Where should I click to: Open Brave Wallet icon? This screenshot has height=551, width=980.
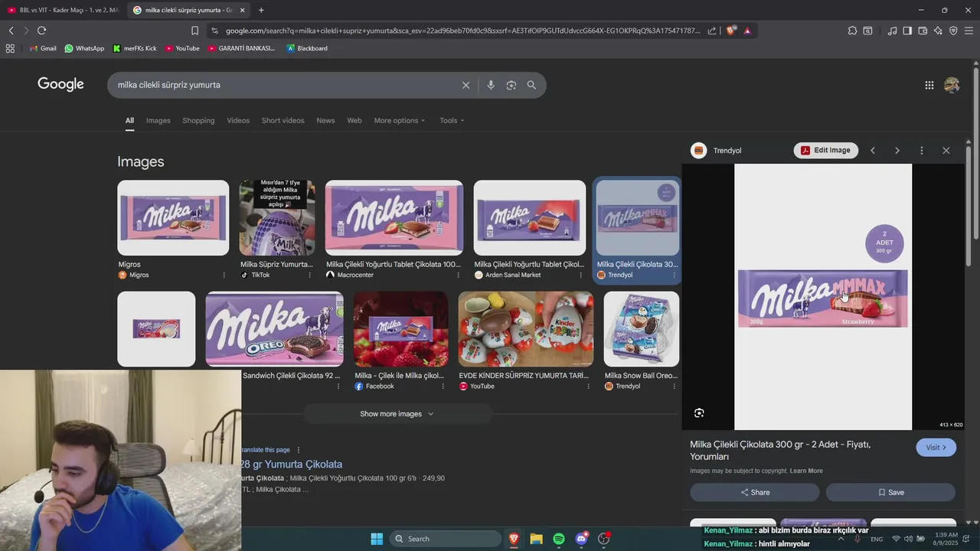click(x=923, y=31)
